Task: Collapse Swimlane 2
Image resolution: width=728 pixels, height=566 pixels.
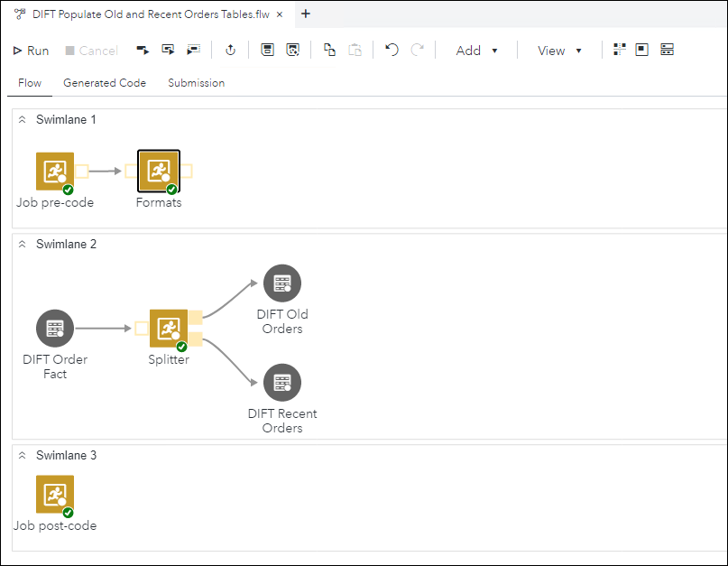Action: pyautogui.click(x=22, y=244)
